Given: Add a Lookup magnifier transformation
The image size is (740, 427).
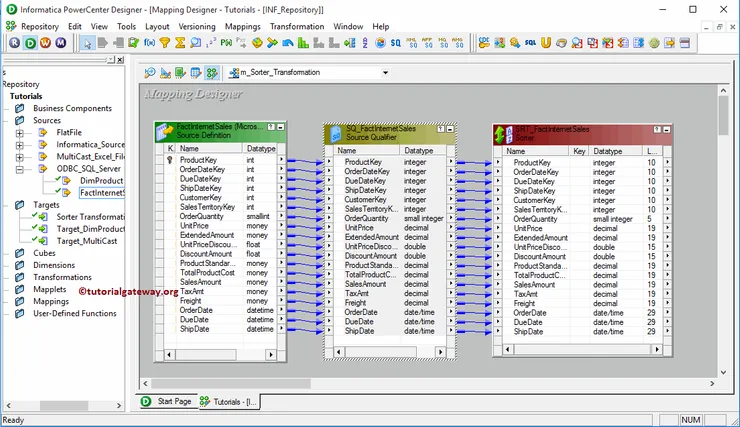Looking at the screenshot, I should [x=195, y=43].
